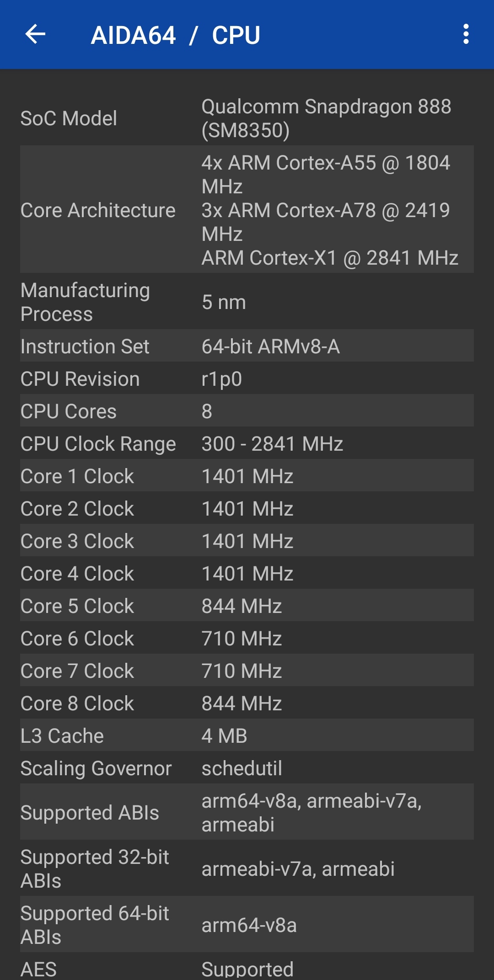The height and width of the screenshot is (980, 494).
Task: Tap the AIDA64 / CPU title
Action: pyautogui.click(x=176, y=35)
